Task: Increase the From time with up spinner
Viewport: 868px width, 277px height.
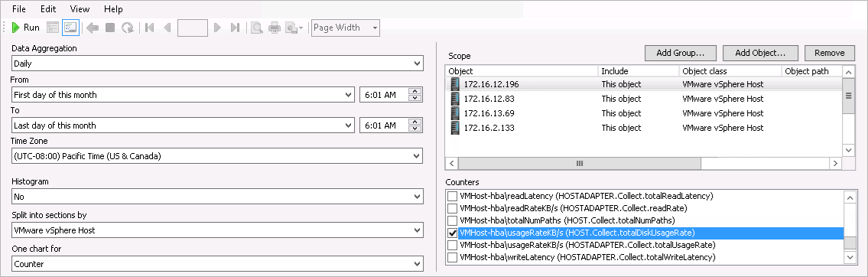Action: pos(414,91)
